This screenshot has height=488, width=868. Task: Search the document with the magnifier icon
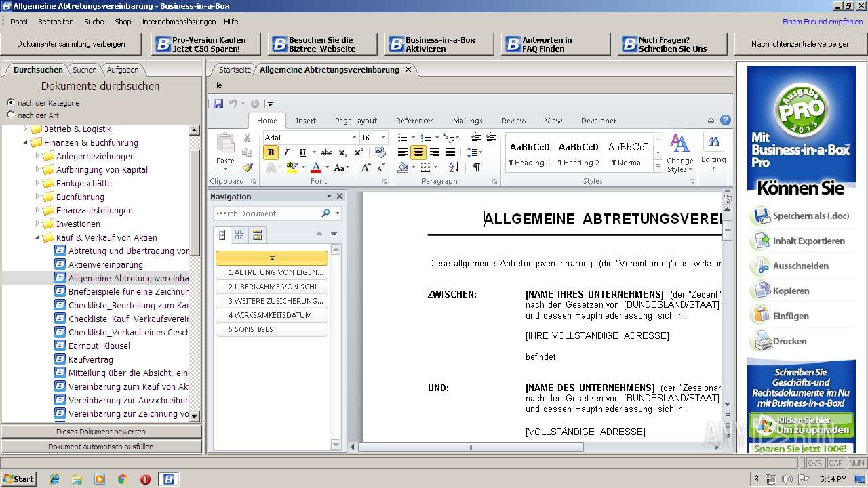pos(325,213)
